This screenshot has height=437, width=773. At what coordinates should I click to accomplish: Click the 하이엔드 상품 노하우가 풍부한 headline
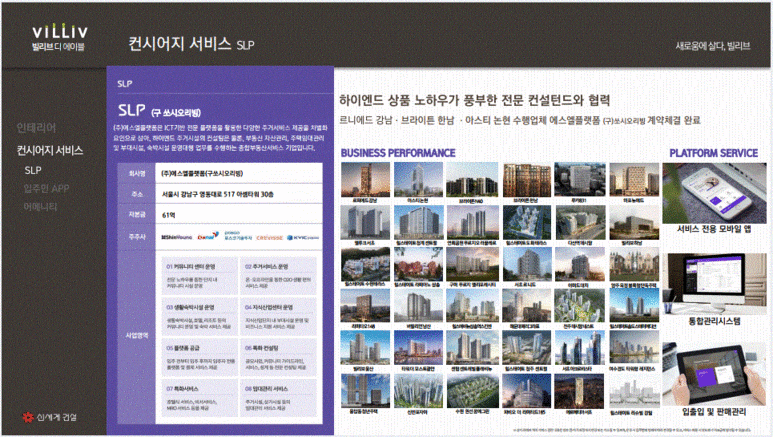[475, 101]
